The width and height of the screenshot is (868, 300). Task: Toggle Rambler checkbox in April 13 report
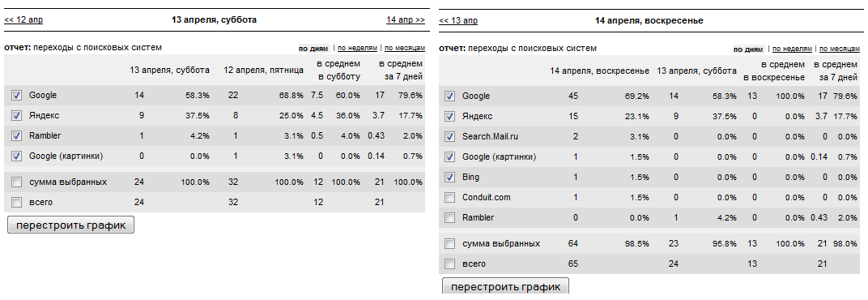tap(17, 136)
